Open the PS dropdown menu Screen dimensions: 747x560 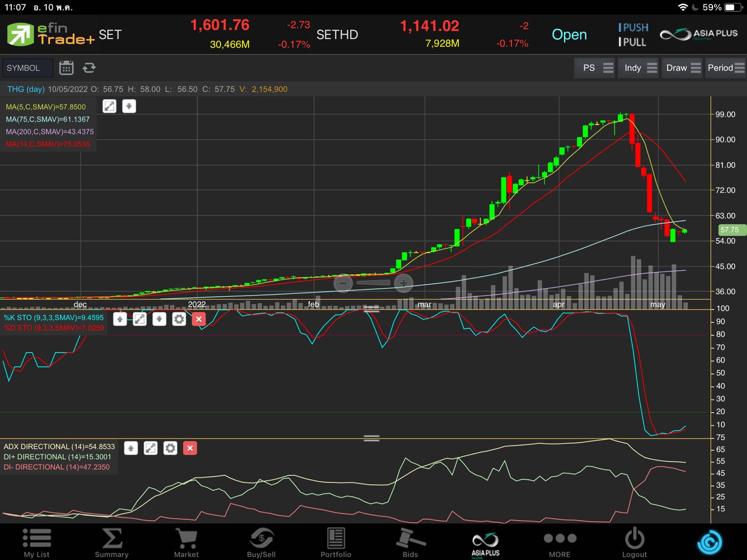[595, 68]
